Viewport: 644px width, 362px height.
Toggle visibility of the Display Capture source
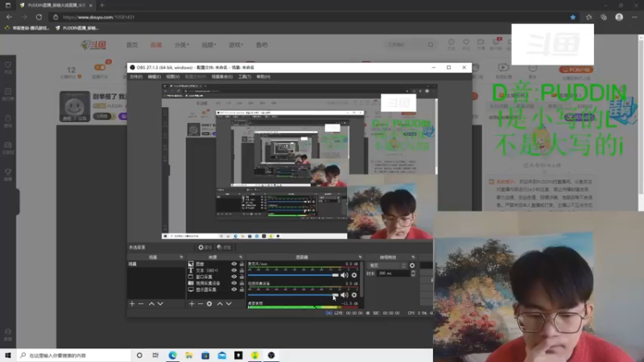pos(234,290)
